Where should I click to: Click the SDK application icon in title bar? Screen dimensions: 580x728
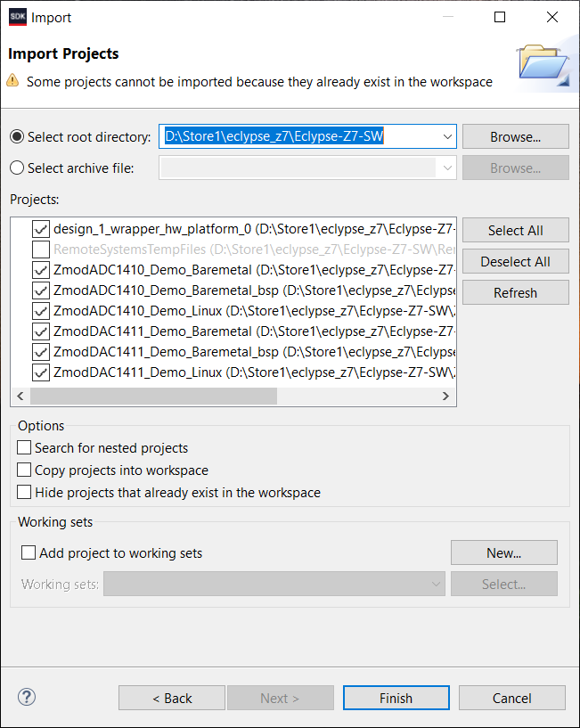18,17
